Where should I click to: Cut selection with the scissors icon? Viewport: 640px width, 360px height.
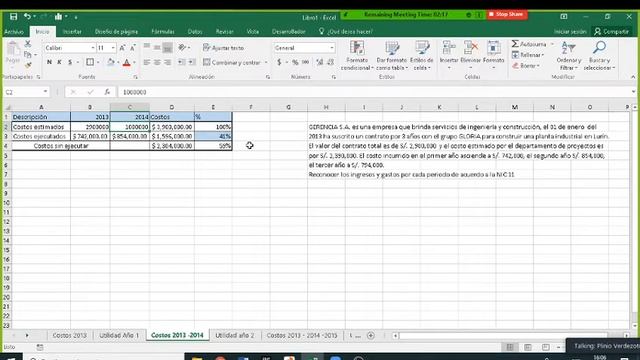coord(28,44)
